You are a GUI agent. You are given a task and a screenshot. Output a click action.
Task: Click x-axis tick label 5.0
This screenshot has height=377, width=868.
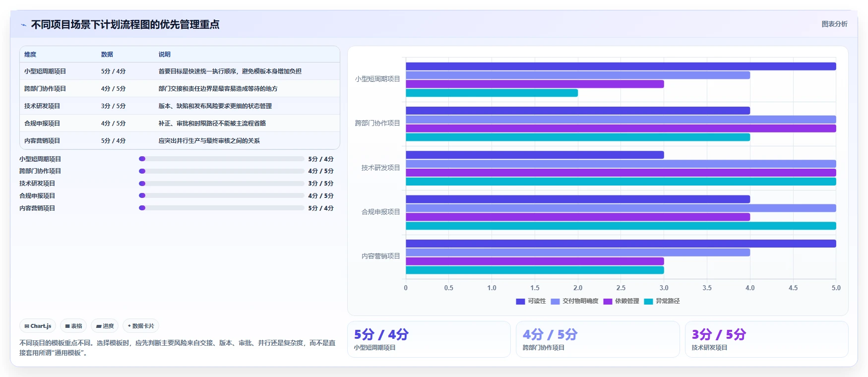tap(836, 288)
